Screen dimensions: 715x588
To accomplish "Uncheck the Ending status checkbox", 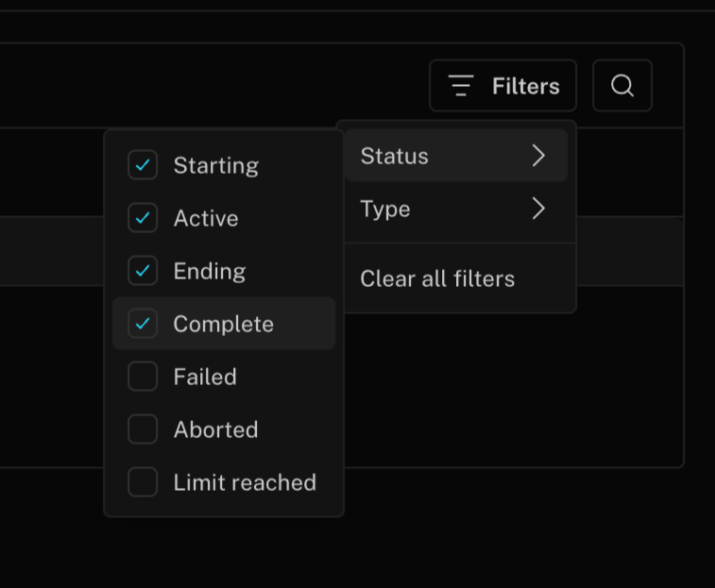I will (143, 271).
